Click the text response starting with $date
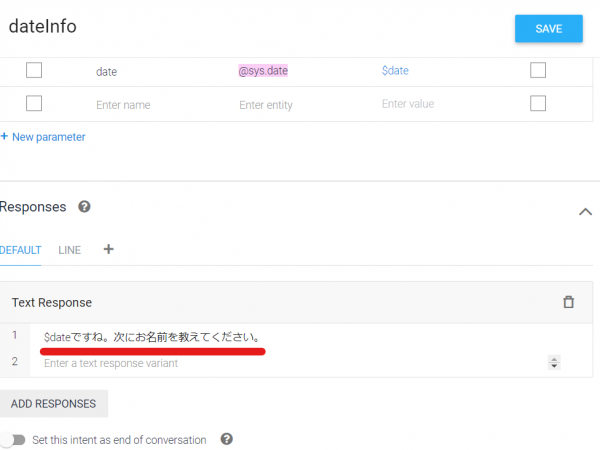This screenshot has height=450, width=600. click(152, 337)
